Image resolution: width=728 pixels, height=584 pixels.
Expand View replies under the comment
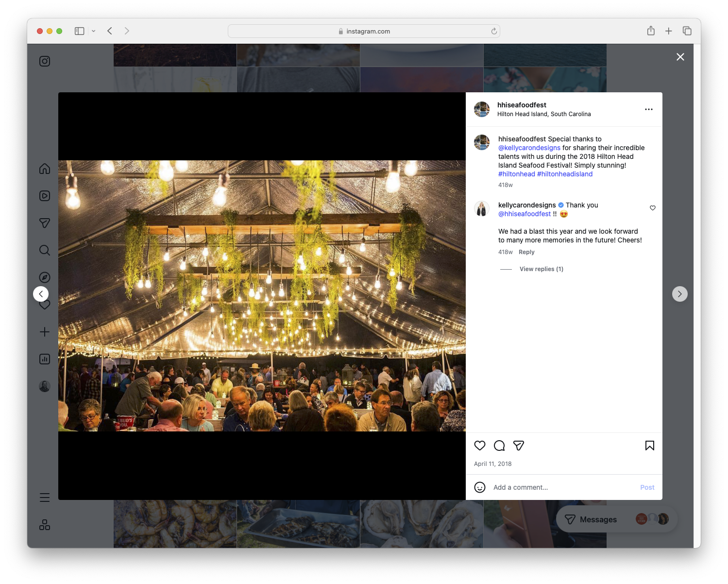tap(541, 269)
